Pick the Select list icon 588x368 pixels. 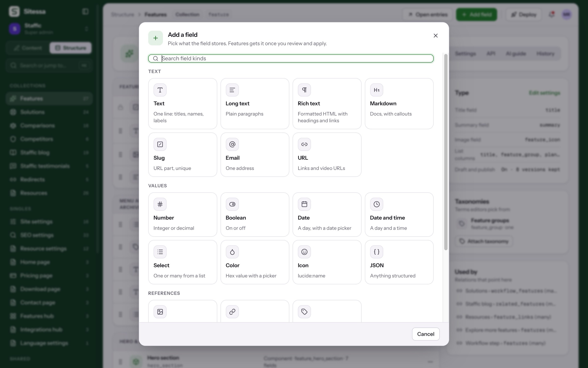(x=160, y=252)
